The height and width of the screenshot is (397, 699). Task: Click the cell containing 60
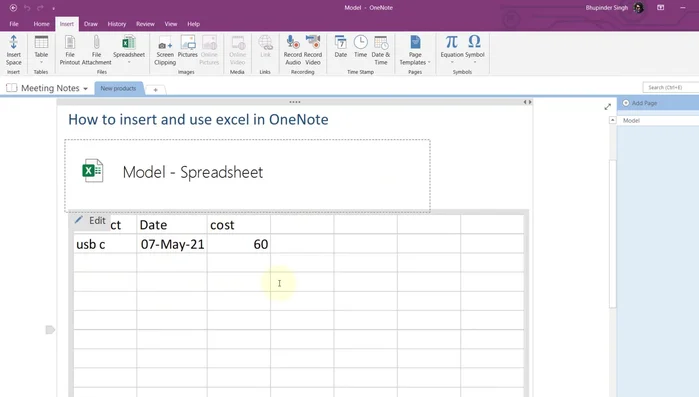[238, 244]
